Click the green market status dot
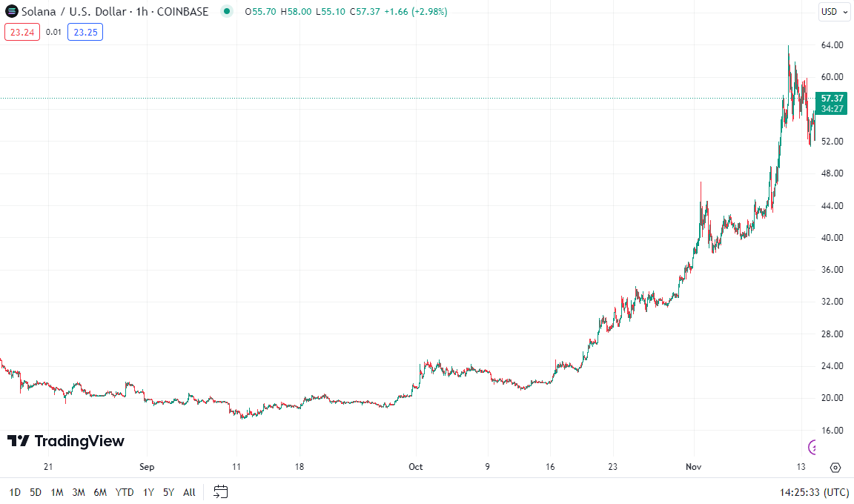Image resolution: width=854 pixels, height=504 pixels. 227,11
